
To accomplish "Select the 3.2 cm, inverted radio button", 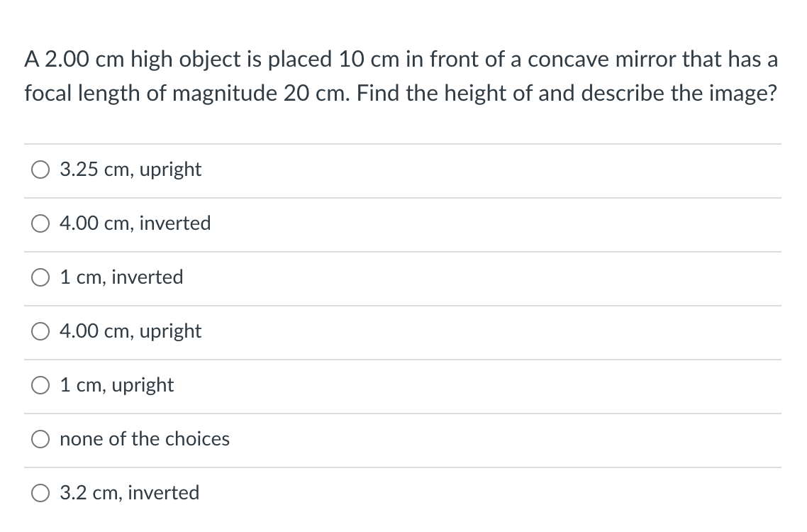I will [40, 494].
